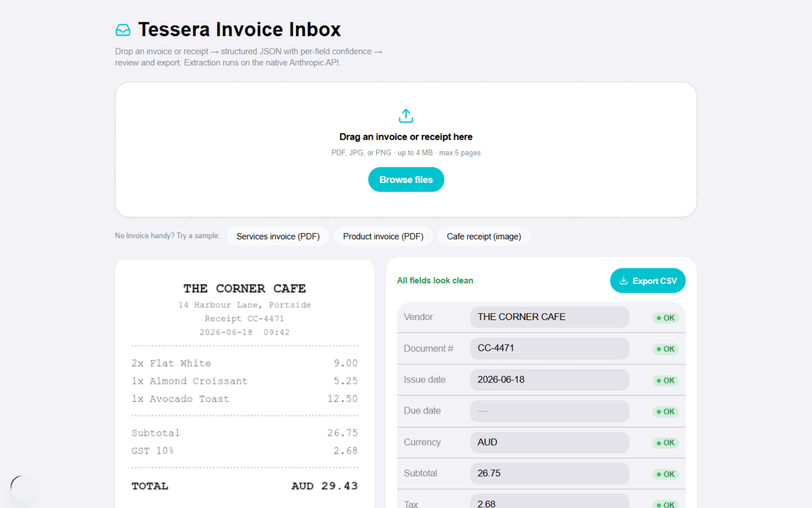
Task: Edit the Subtotal field 26.75
Action: click(550, 473)
